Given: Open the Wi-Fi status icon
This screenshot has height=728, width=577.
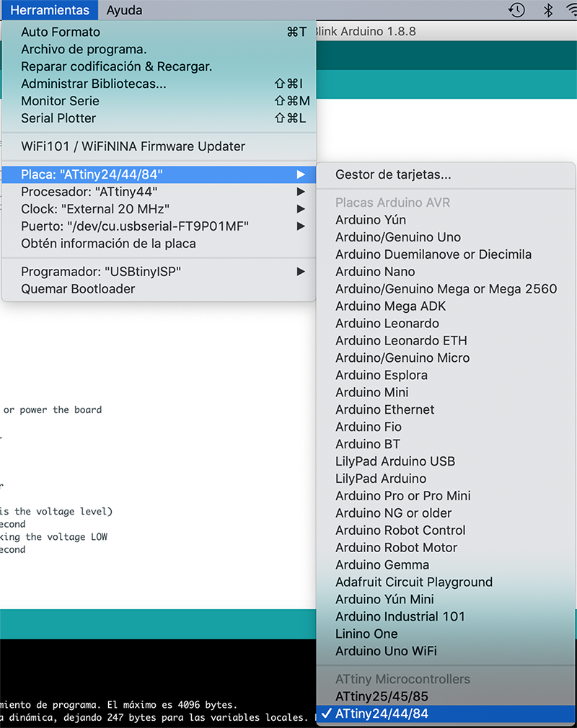Looking at the screenshot, I should click(x=571, y=10).
